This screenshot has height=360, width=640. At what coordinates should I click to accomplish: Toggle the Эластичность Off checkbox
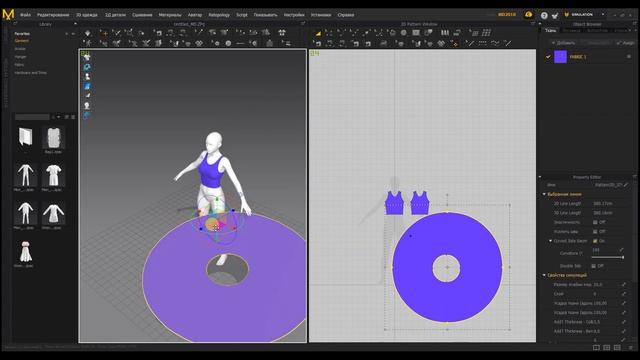[x=595, y=222]
